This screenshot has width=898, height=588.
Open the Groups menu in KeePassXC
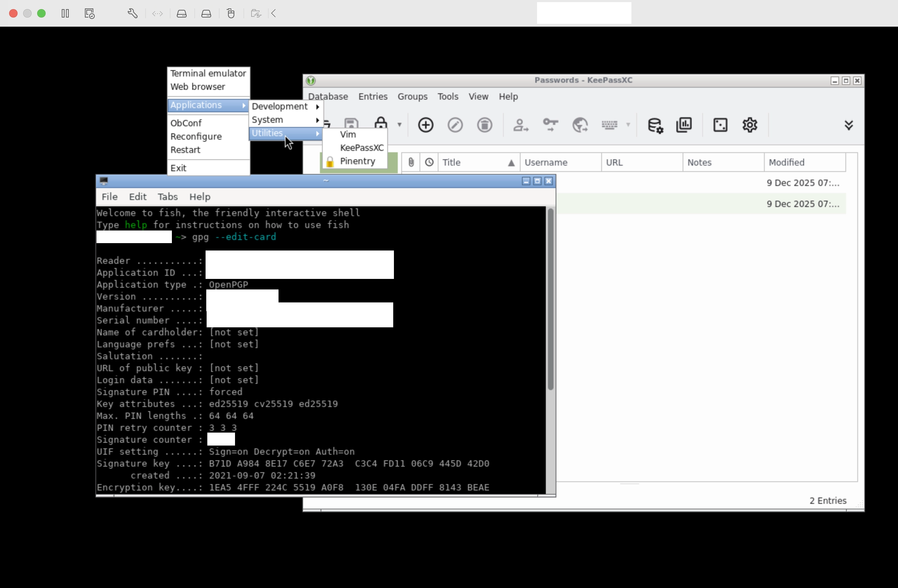tap(412, 96)
